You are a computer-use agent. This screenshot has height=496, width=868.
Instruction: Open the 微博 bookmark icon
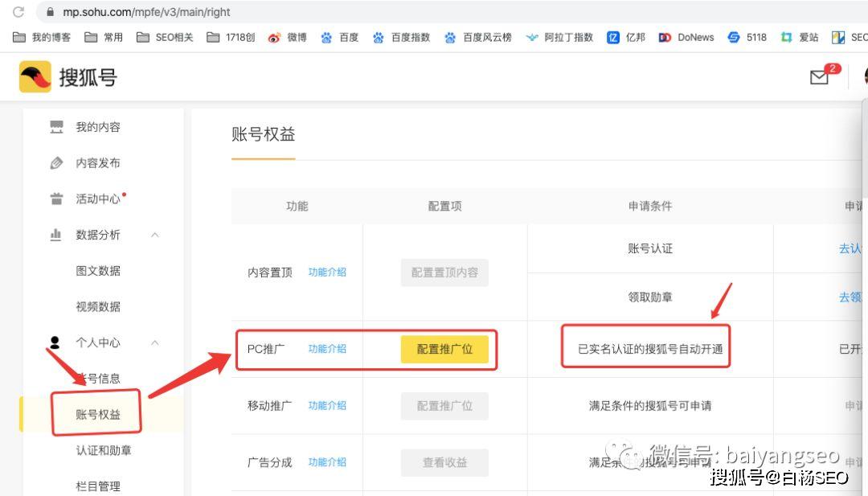(x=274, y=37)
